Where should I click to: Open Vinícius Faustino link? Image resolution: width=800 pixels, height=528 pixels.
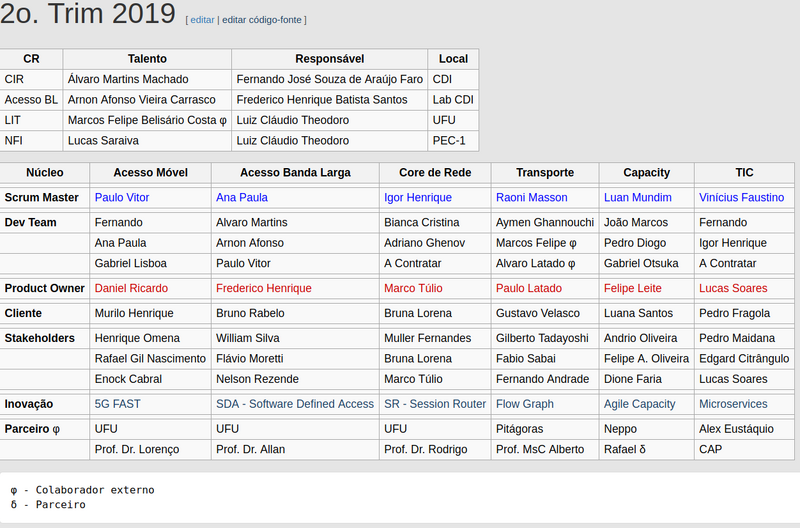(741, 198)
